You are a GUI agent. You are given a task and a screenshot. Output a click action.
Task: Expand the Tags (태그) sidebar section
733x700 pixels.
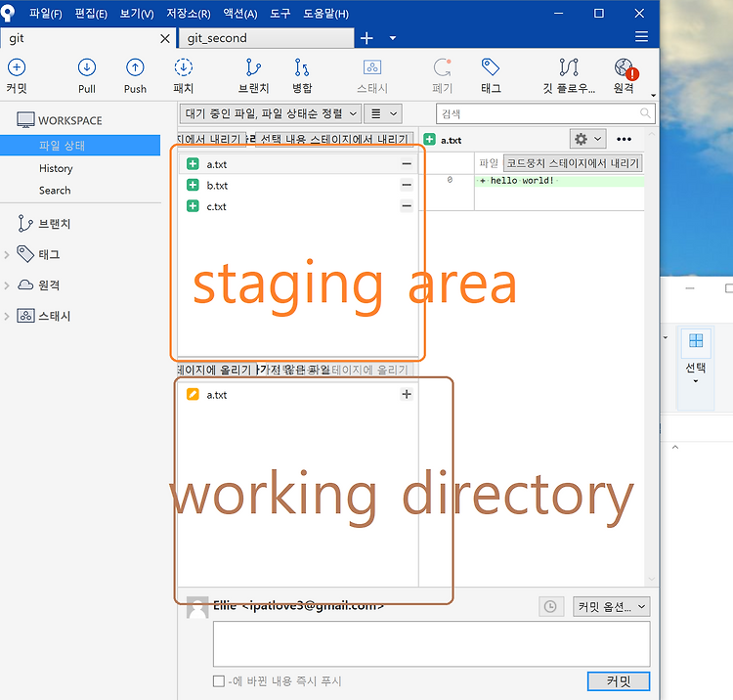point(7,255)
